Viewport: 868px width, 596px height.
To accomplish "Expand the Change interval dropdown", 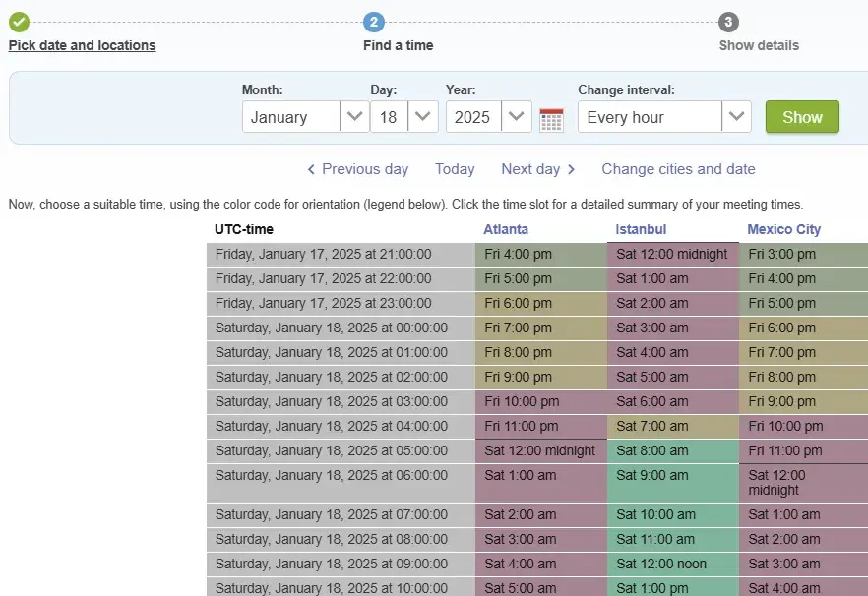I will coord(664,117).
